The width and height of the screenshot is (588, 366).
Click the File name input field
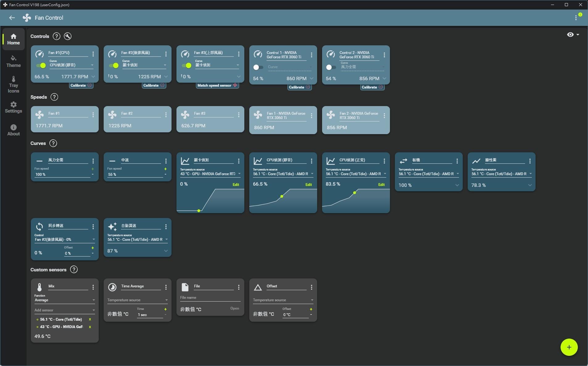(210, 298)
